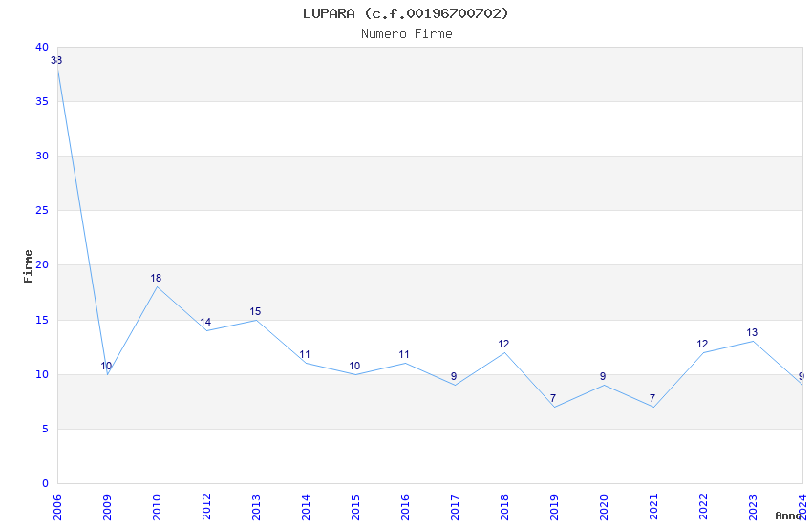Click x-axis year label 2020
Viewport: 812px width, 525px height.
pos(604,508)
